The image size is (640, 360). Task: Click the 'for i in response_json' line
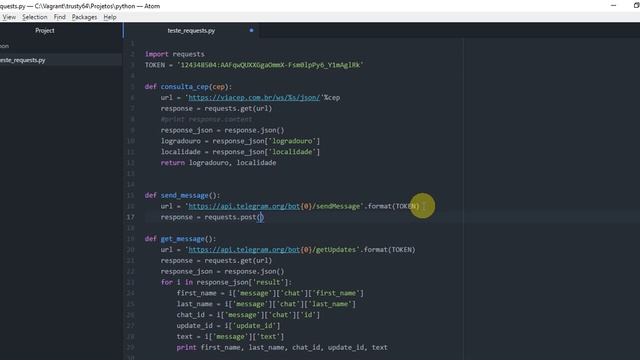(226, 282)
